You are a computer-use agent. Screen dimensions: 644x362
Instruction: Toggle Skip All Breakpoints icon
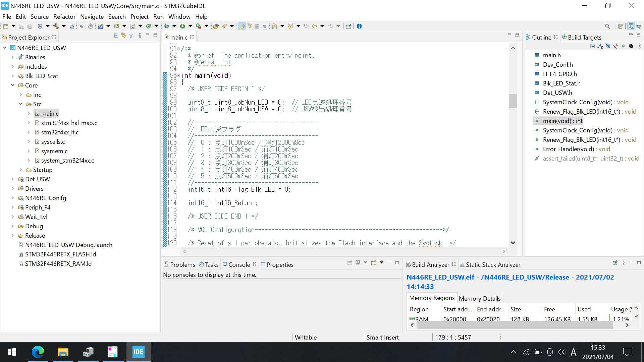(81, 26)
